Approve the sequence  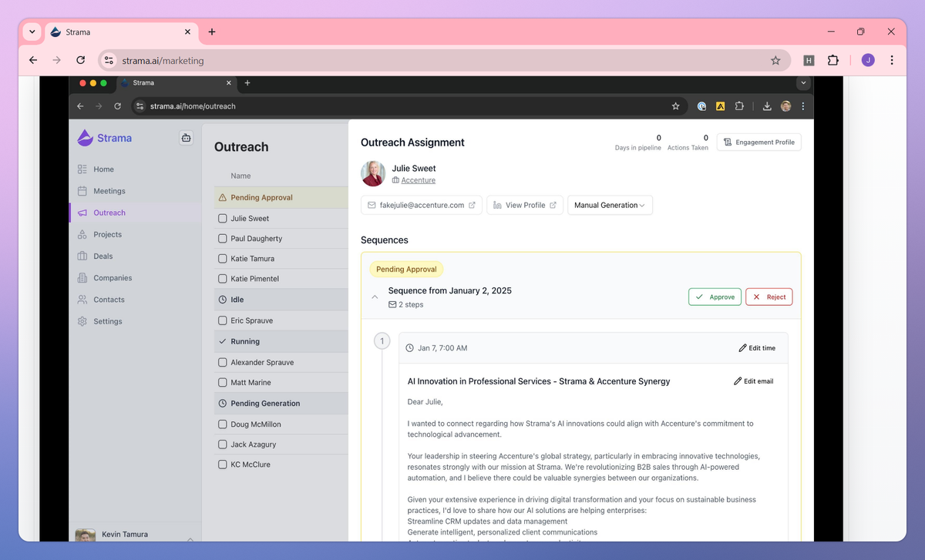pyautogui.click(x=715, y=297)
